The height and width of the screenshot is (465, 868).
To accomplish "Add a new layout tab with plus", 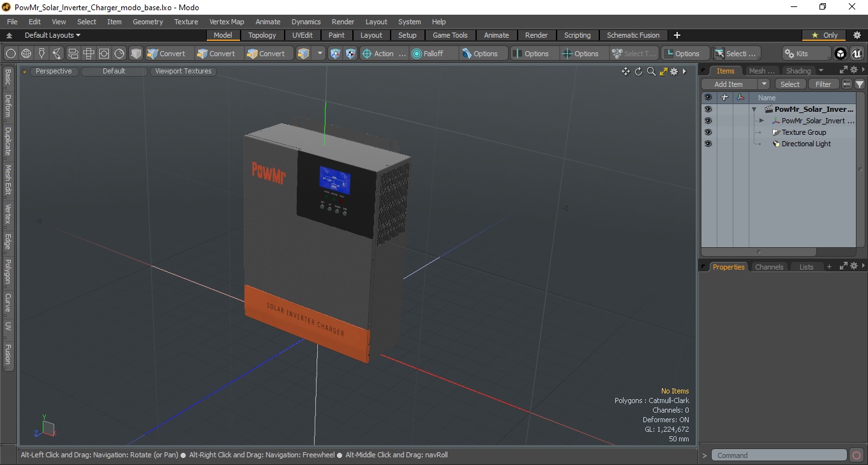I will coord(677,35).
